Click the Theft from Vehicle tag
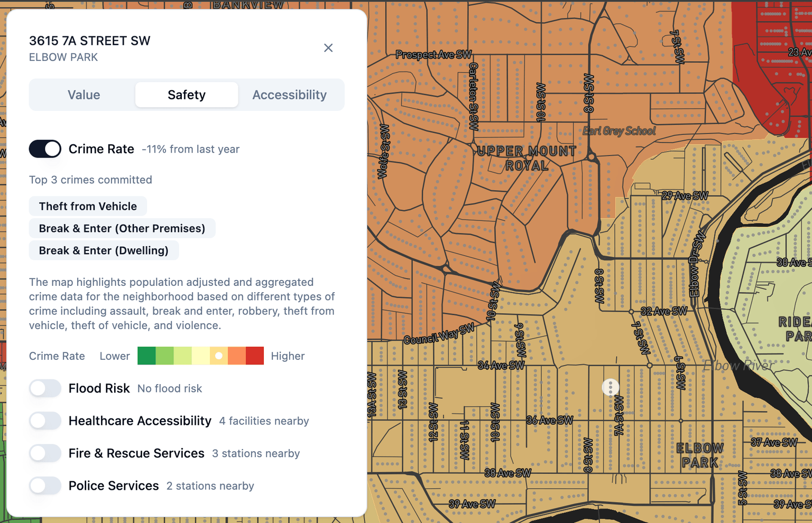This screenshot has width=812, height=523. point(88,206)
